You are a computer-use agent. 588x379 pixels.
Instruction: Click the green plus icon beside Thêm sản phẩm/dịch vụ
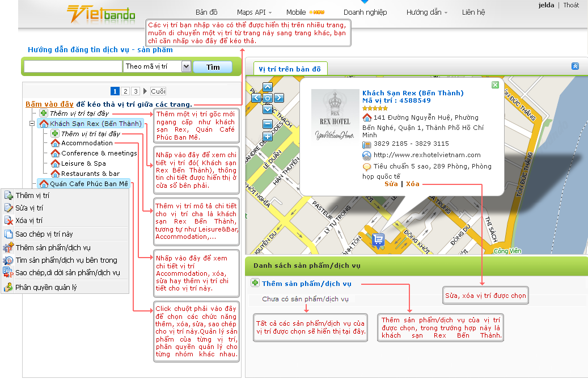[x=255, y=283]
